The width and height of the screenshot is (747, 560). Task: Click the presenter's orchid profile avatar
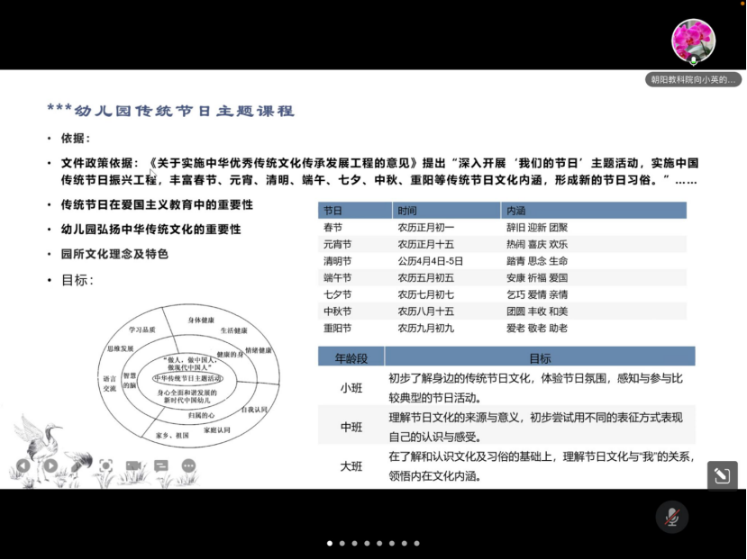[x=693, y=40]
